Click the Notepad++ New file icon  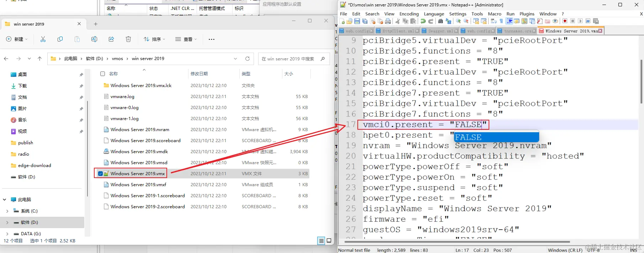click(342, 21)
